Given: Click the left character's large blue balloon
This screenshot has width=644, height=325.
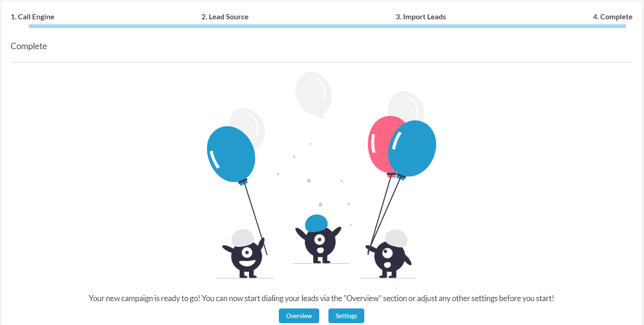Looking at the screenshot, I should pos(231,154).
